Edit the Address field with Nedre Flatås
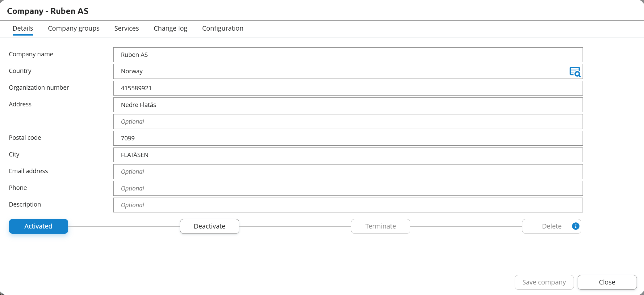The height and width of the screenshot is (295, 644). point(348,105)
